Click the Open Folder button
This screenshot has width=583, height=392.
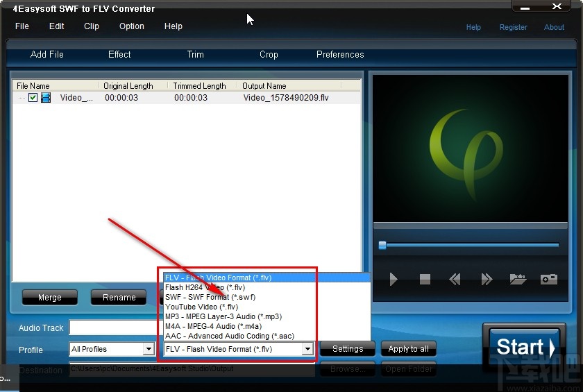[x=408, y=369]
